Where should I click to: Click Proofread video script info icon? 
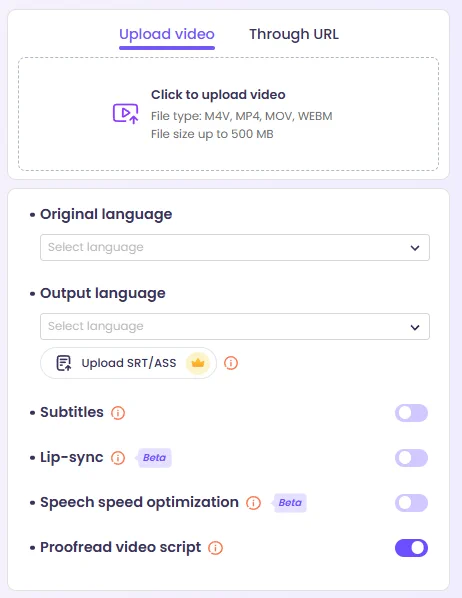[x=216, y=548]
